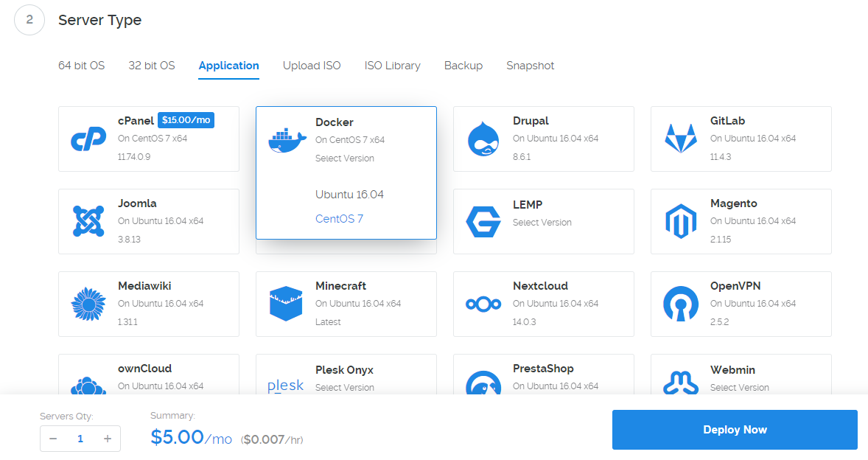Switch to the 32 bit OS tab
Image resolution: width=868 pixels, height=460 pixels.
click(152, 66)
